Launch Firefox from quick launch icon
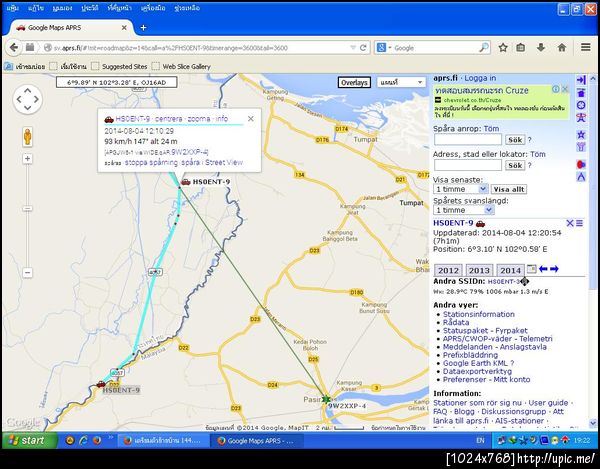The image size is (600, 469). [96, 440]
